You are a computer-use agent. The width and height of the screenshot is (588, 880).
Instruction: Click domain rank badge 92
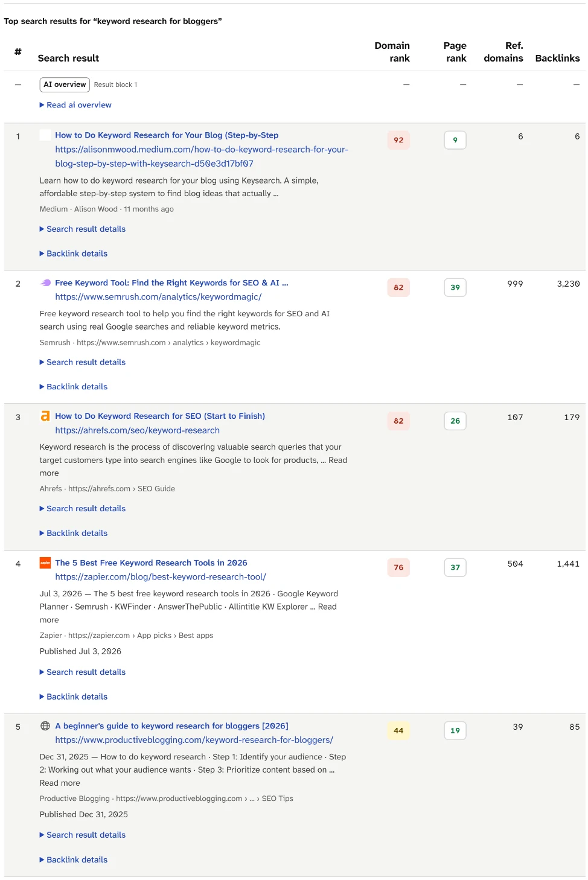(398, 140)
